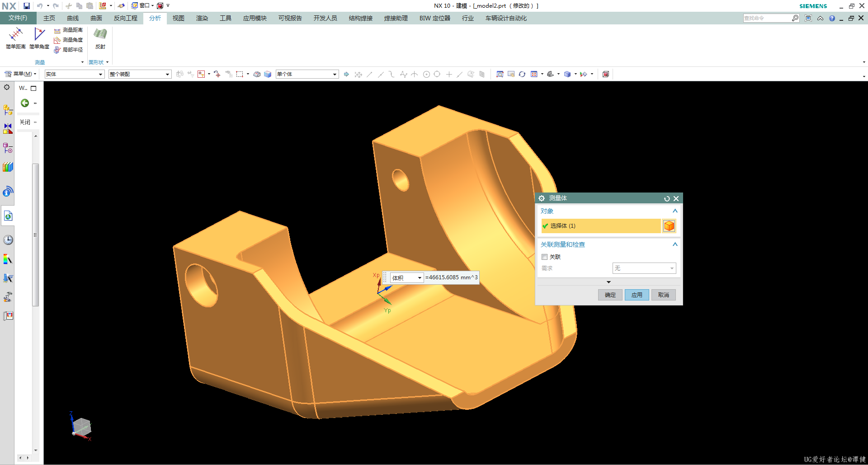Click the side panel vertical scrollbar
The width and height of the screenshot is (868, 465).
(35, 235)
